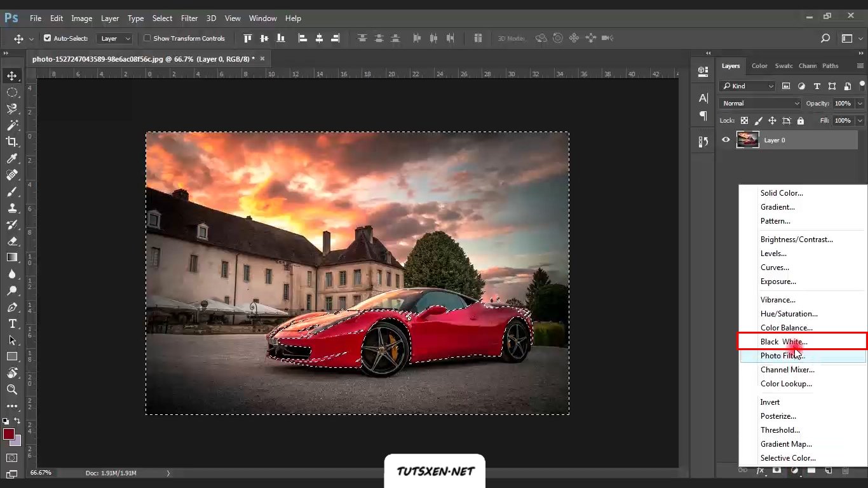Open the workspace switcher dropdown
The image size is (868, 488).
(x=850, y=38)
